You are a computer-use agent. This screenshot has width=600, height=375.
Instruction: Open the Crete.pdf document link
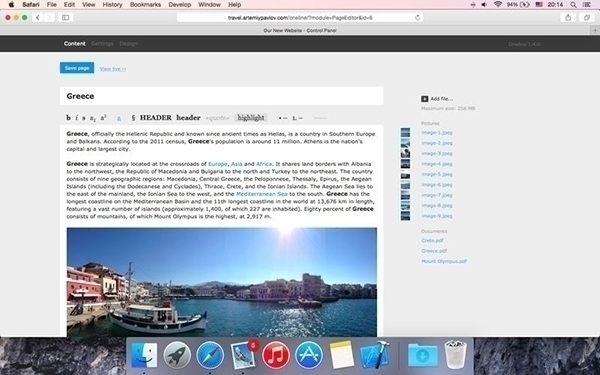(432, 240)
